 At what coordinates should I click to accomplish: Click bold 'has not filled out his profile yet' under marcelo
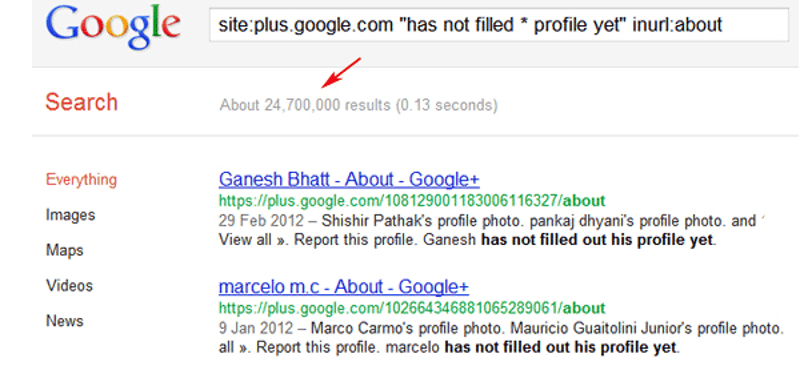click(x=560, y=348)
